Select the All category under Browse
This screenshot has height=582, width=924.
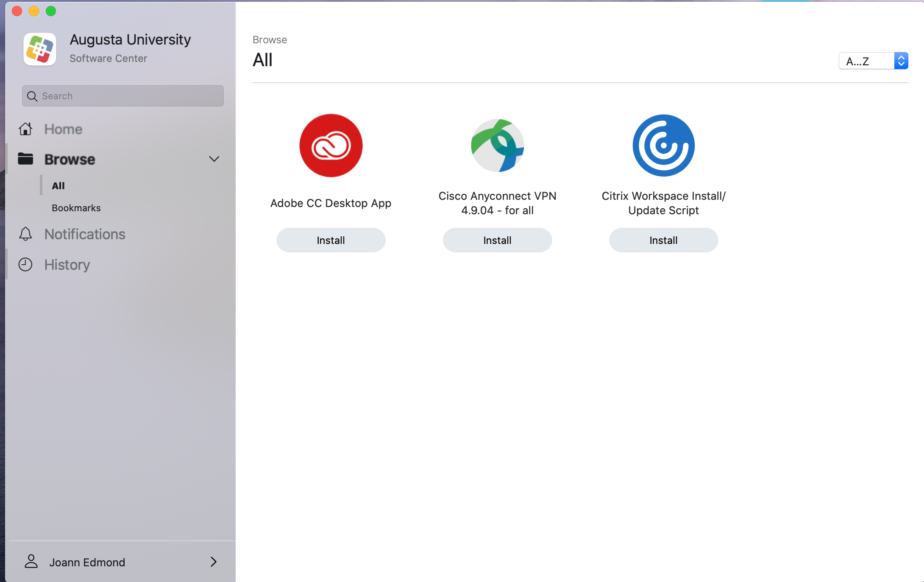58,185
